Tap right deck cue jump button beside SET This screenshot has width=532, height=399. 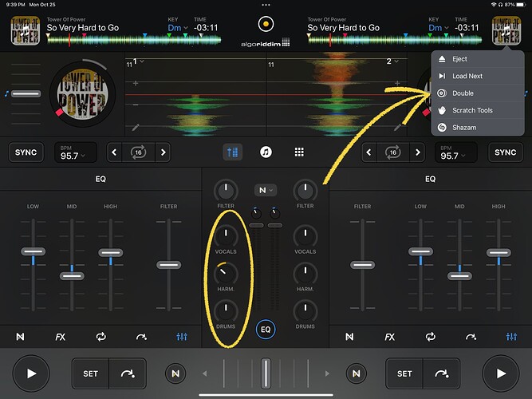click(x=442, y=373)
